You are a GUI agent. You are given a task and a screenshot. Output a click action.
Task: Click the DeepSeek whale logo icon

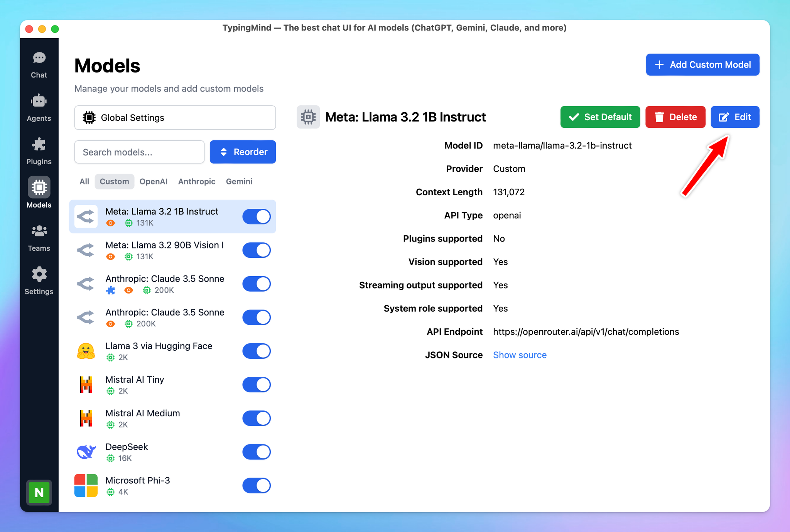[x=86, y=452]
